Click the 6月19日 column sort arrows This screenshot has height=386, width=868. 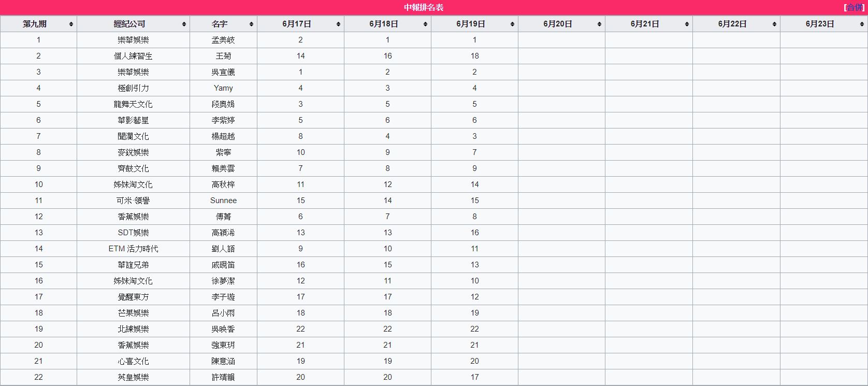click(x=512, y=24)
